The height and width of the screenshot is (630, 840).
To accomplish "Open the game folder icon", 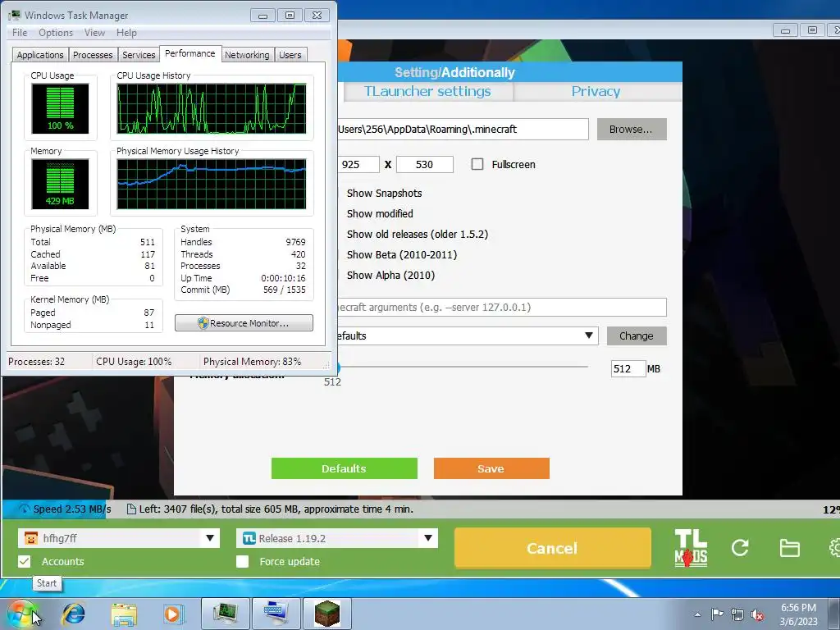I will click(x=790, y=548).
